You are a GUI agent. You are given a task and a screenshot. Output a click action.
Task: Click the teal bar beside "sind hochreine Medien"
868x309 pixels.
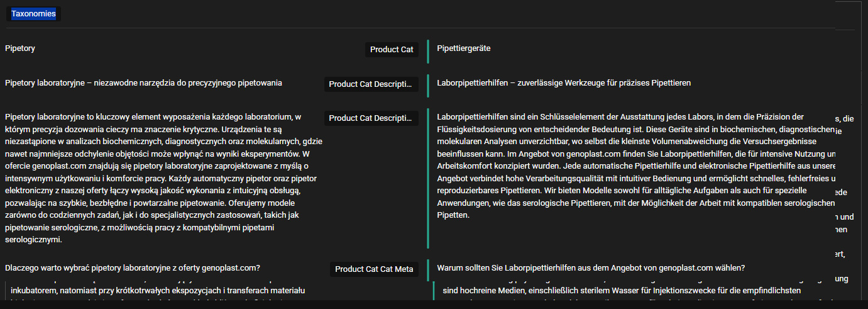coord(434,291)
